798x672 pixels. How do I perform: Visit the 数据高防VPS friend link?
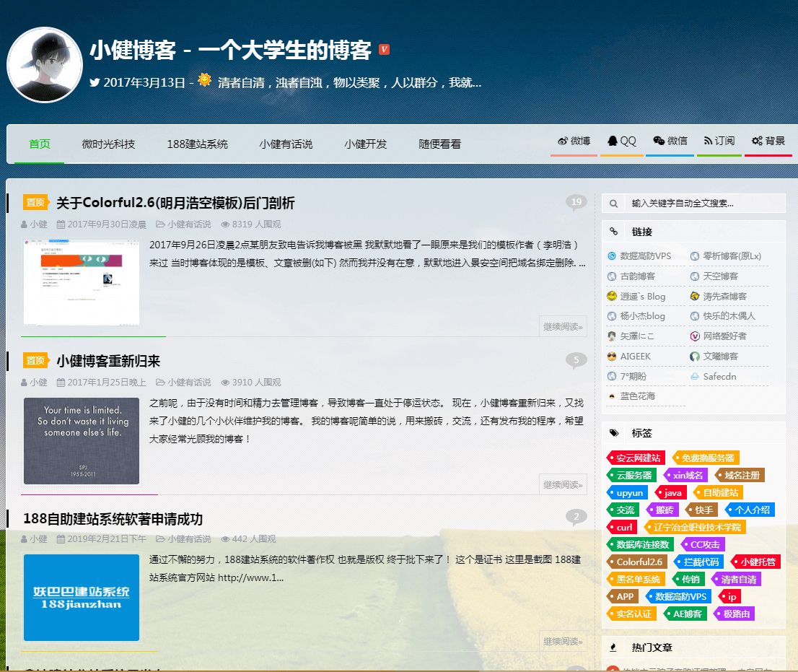pos(645,256)
